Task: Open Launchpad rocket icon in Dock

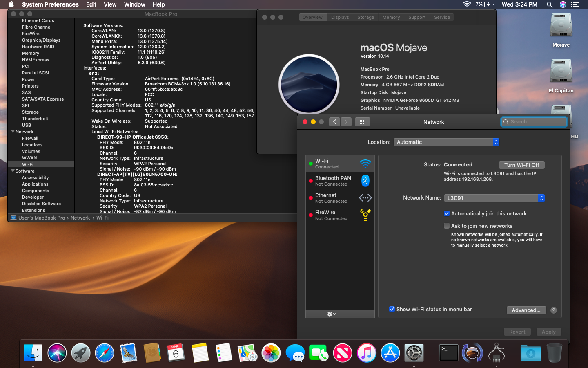Action: tap(81, 353)
